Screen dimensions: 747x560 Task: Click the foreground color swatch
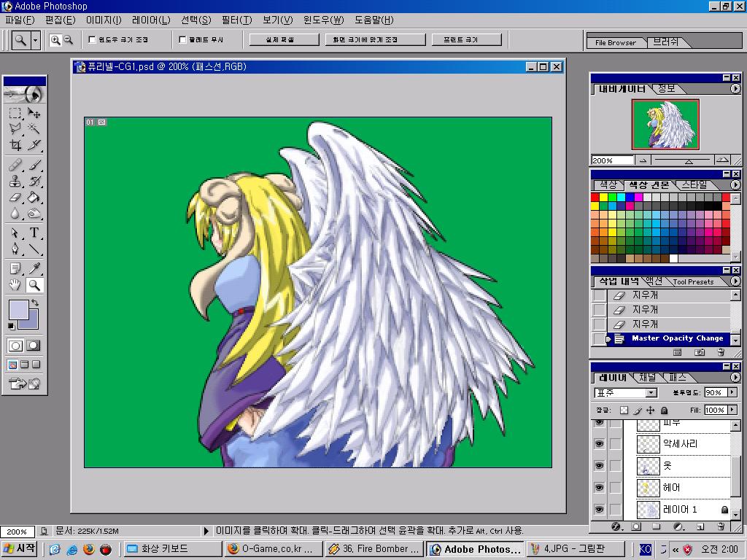(x=18, y=308)
